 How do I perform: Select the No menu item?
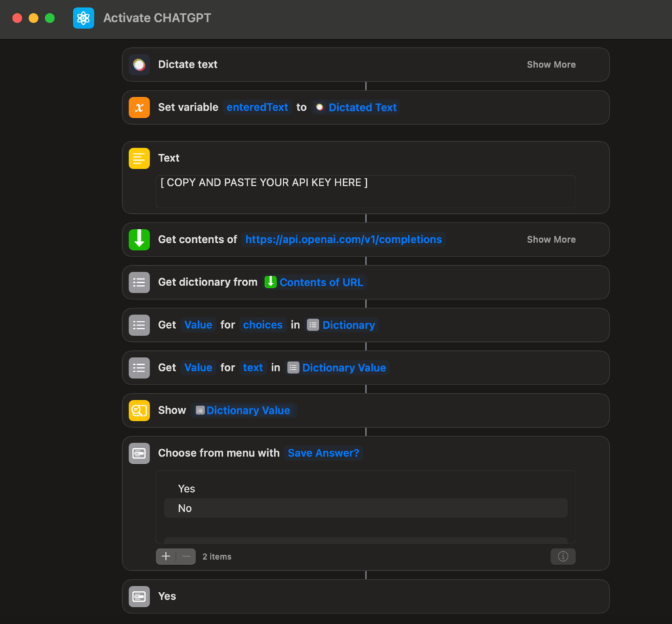pos(185,509)
